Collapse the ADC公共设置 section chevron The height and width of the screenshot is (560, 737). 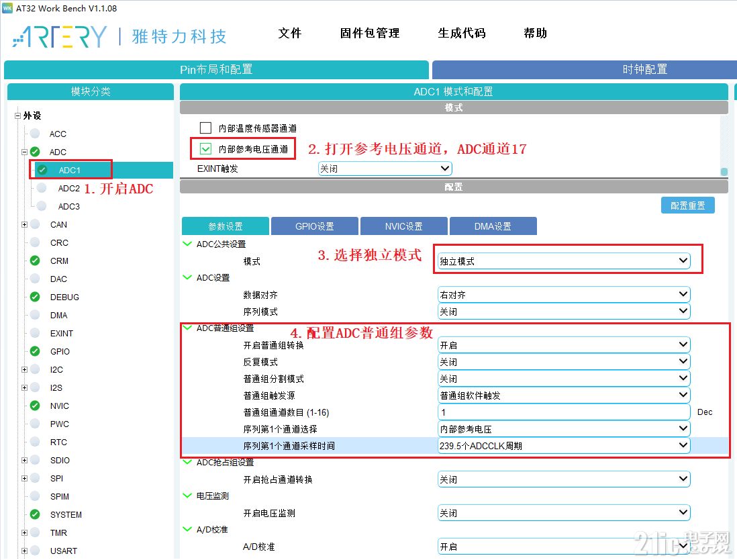click(x=187, y=244)
